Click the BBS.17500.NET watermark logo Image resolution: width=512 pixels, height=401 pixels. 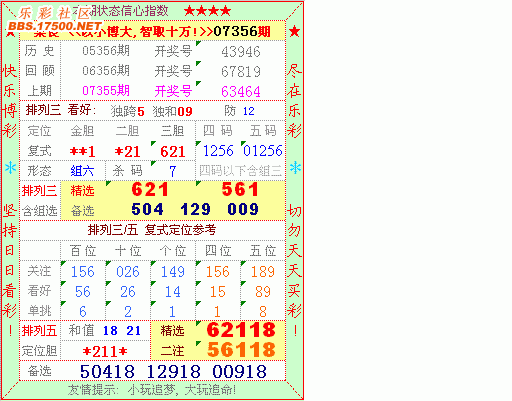(x=55, y=26)
